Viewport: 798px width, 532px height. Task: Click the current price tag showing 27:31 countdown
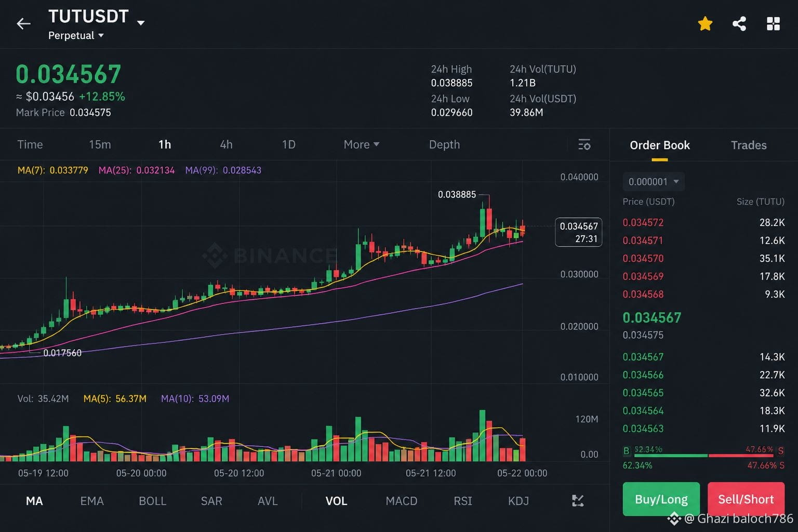click(x=579, y=232)
